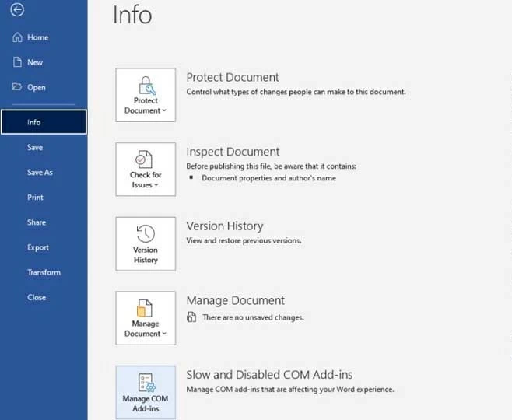Open Version History clock icon
The height and width of the screenshot is (420, 512).
[146, 234]
